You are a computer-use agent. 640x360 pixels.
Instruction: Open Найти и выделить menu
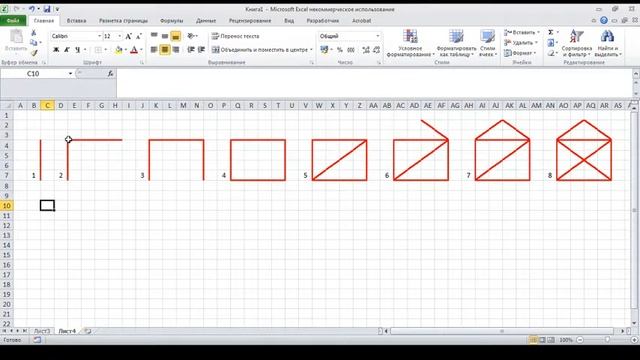[x=608, y=43]
